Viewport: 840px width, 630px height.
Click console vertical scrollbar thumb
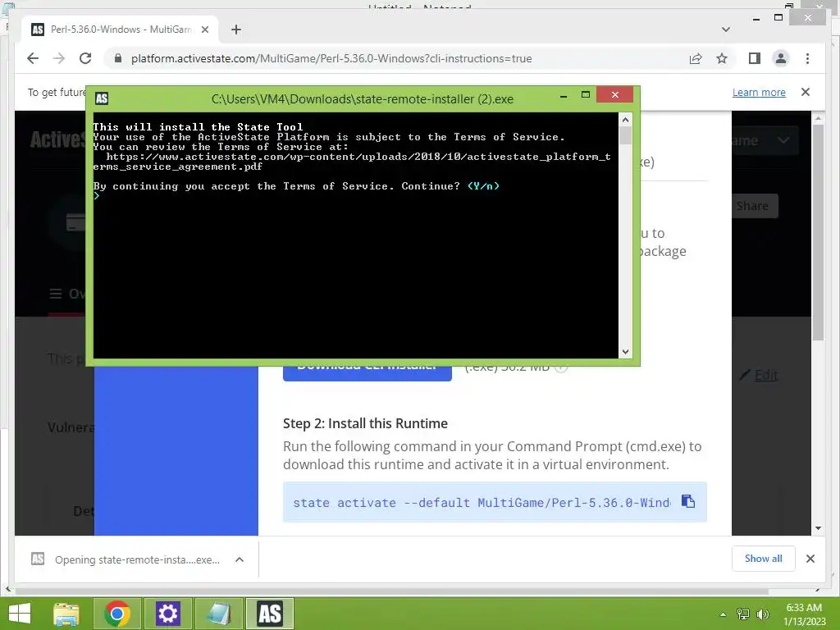pos(625,135)
